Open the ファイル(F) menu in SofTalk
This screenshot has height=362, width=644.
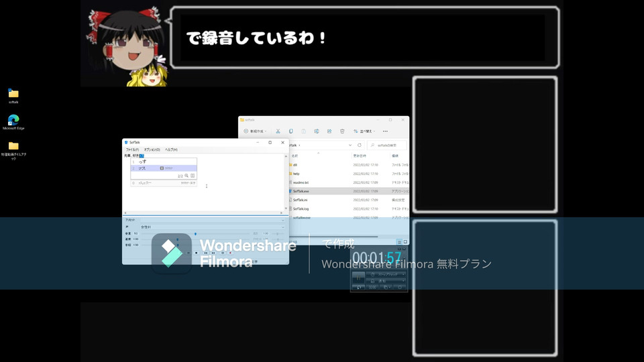coord(132,149)
